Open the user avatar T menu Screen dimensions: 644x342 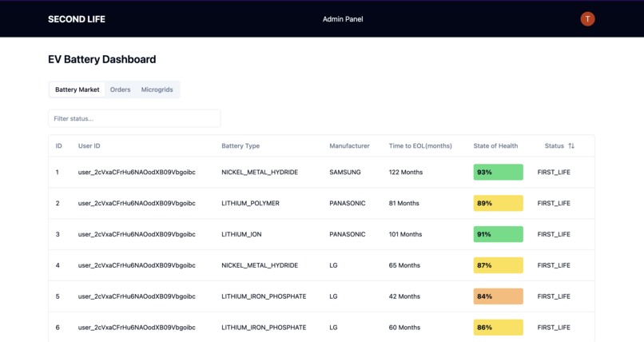tap(587, 19)
